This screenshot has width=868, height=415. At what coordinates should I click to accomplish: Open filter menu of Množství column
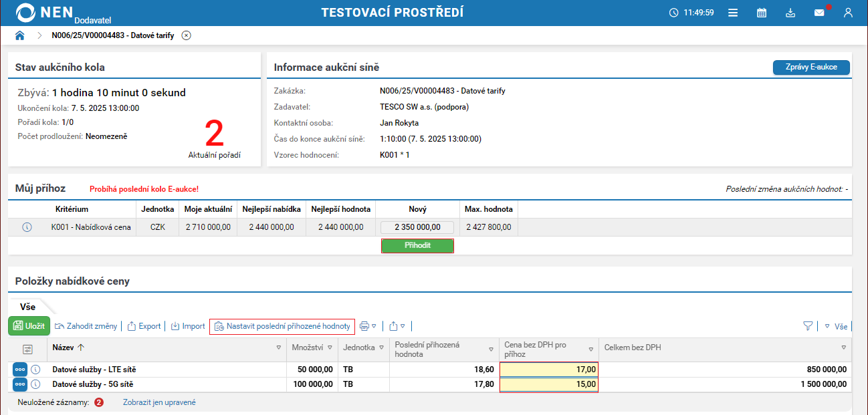[x=330, y=348]
